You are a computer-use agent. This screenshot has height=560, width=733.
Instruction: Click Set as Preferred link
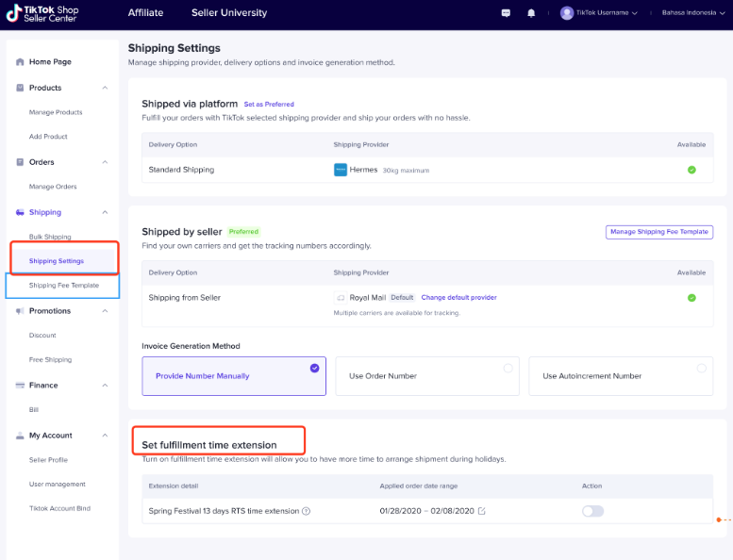[269, 104]
